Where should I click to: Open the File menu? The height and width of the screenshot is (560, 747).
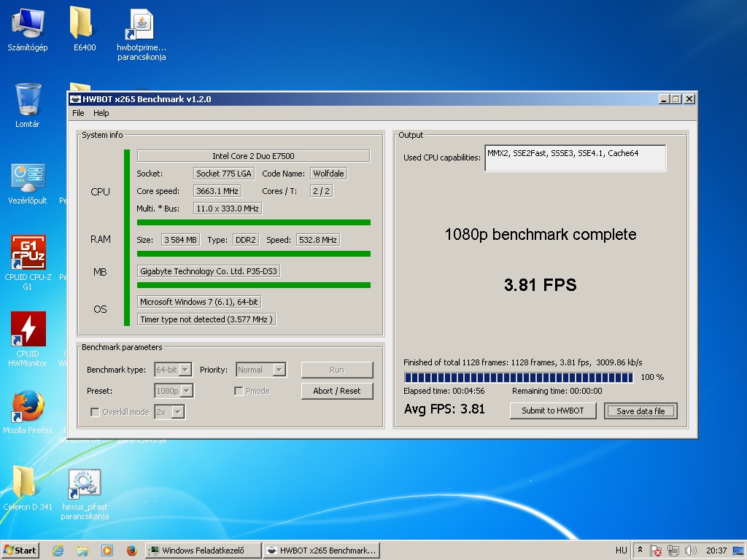click(x=78, y=113)
